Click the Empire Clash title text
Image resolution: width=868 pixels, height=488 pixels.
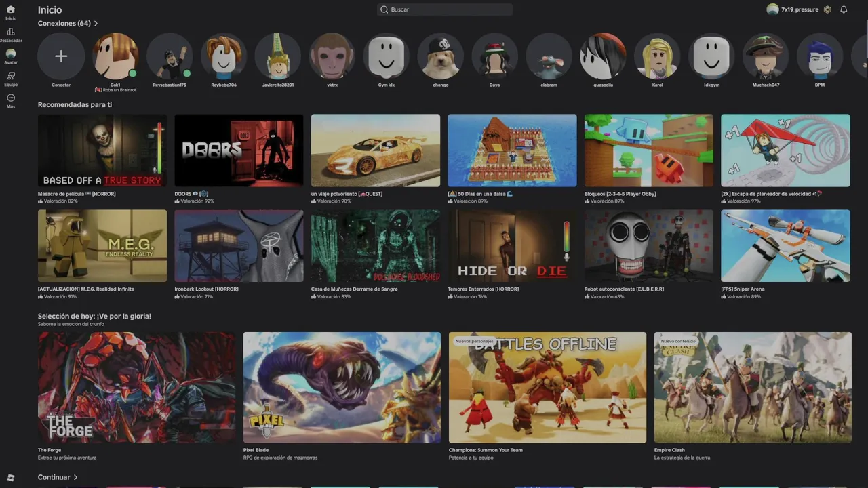pyautogui.click(x=669, y=450)
